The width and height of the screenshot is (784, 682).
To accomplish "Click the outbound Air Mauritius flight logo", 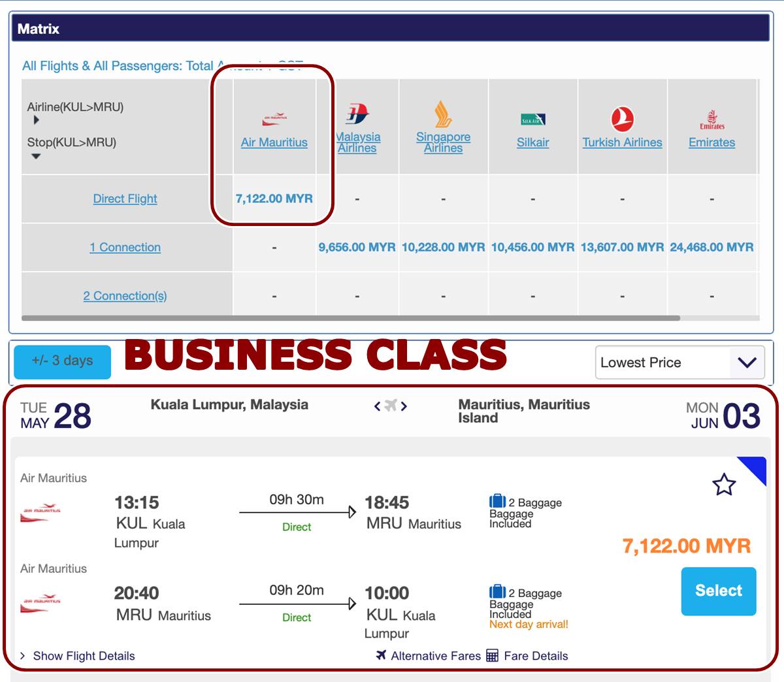I will pos(41,512).
